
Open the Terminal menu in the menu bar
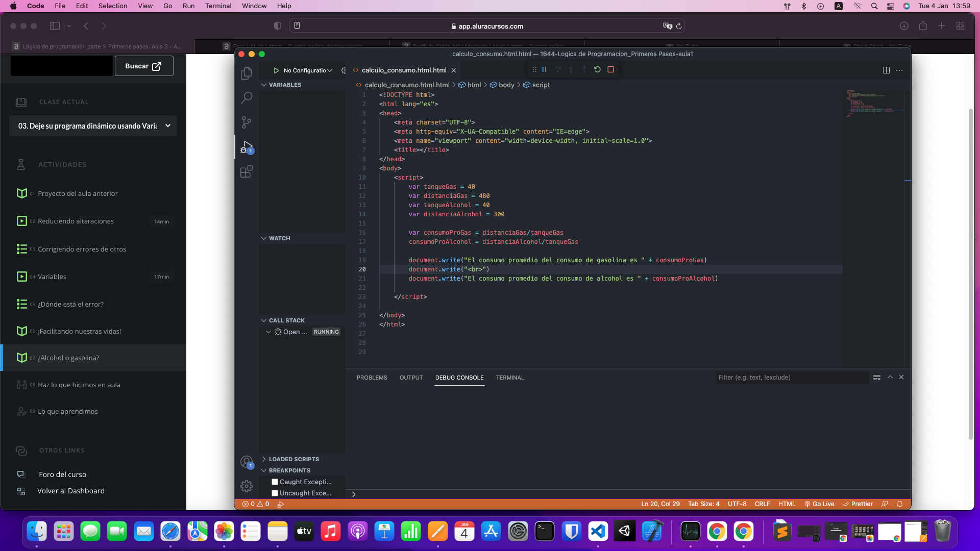coord(218,6)
